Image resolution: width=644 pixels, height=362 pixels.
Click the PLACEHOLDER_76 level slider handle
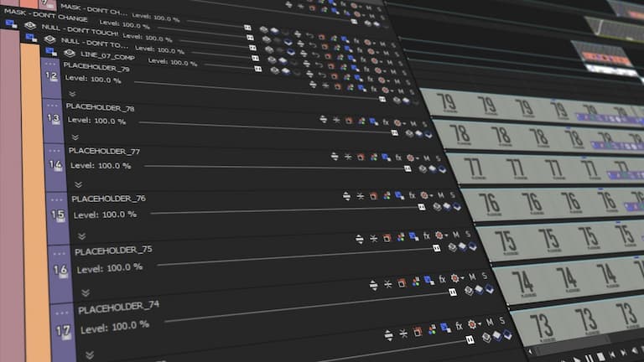(422, 207)
